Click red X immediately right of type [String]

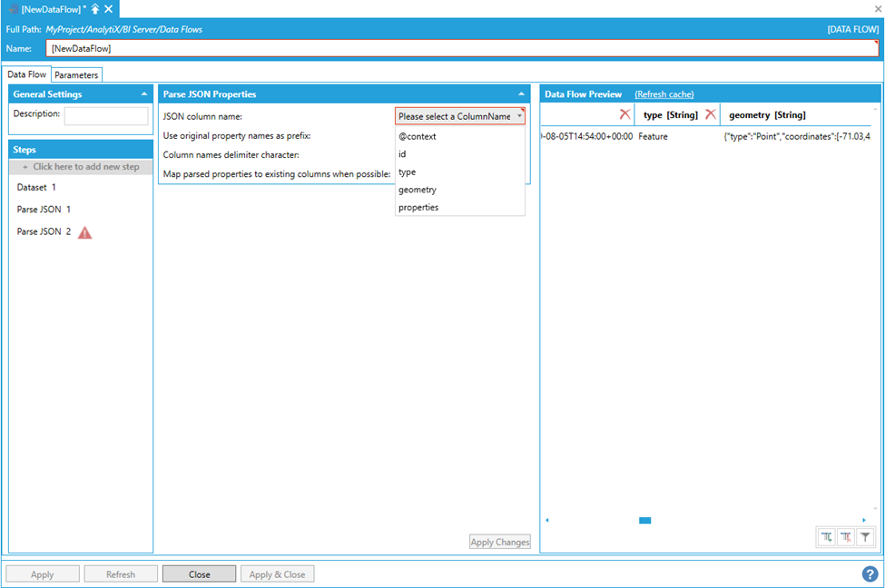click(x=711, y=114)
